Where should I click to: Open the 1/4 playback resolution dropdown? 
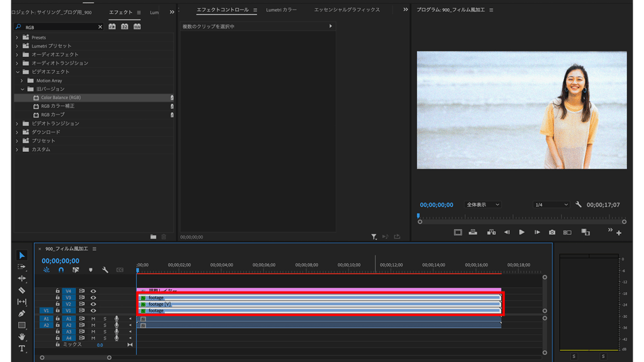[x=550, y=205]
